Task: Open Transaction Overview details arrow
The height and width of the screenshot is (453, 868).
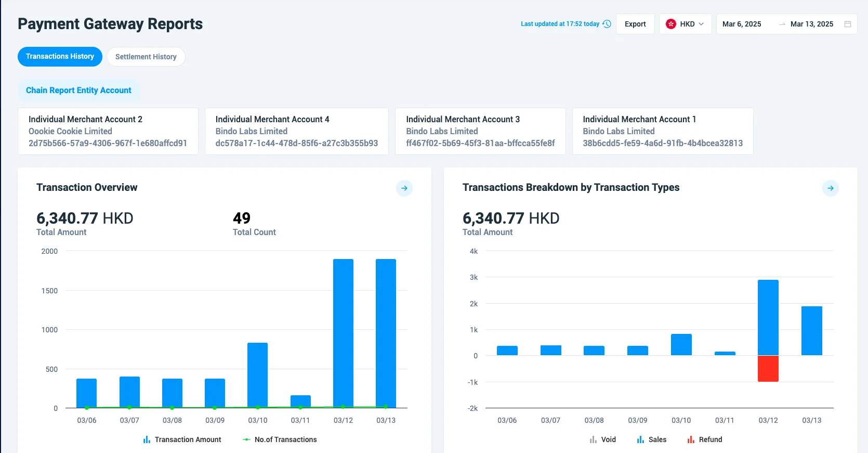Action: [x=404, y=188]
